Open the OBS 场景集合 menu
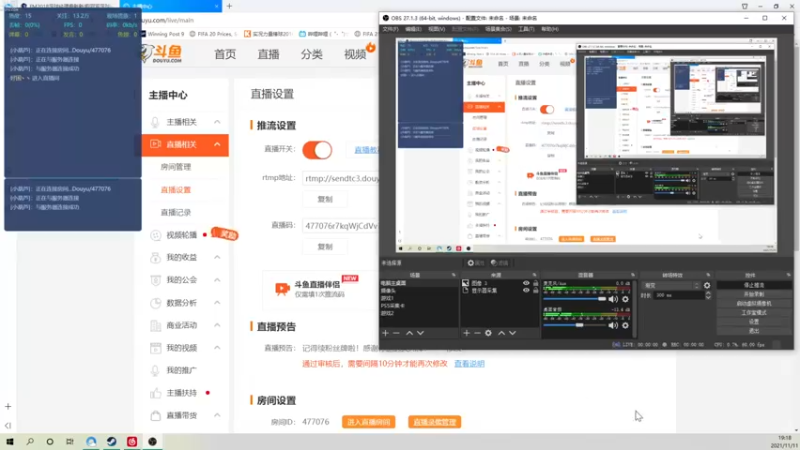 (x=498, y=29)
